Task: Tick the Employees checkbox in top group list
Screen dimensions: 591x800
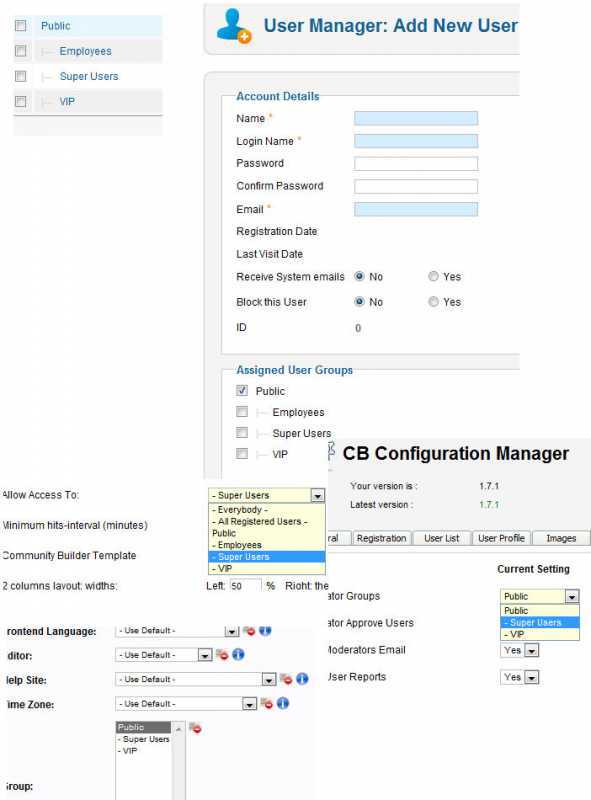Action: 20,51
